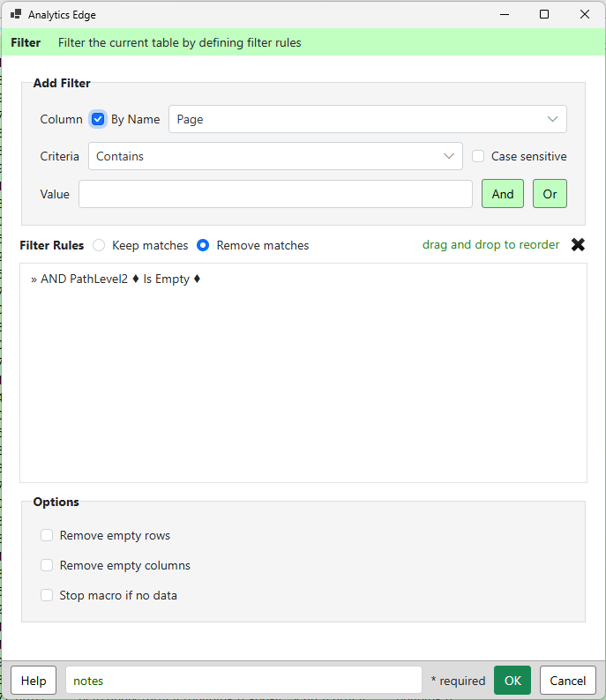This screenshot has height=700, width=606.
Task: Select the Remove matches radio button
Action: click(x=203, y=245)
